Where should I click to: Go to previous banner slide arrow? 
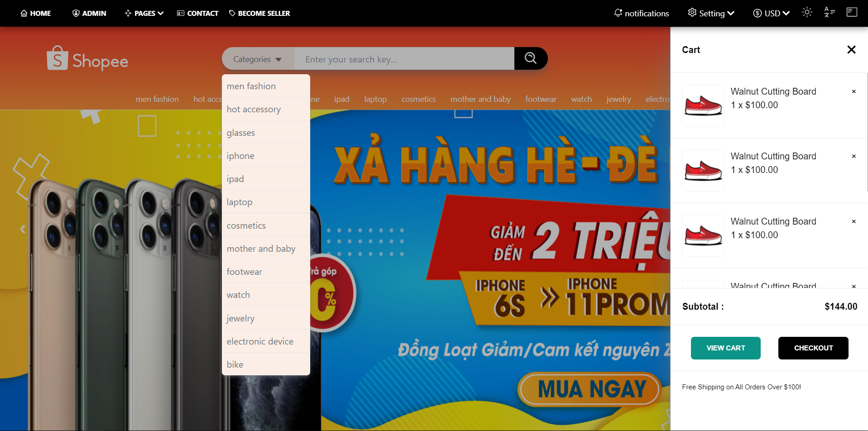coord(23,229)
